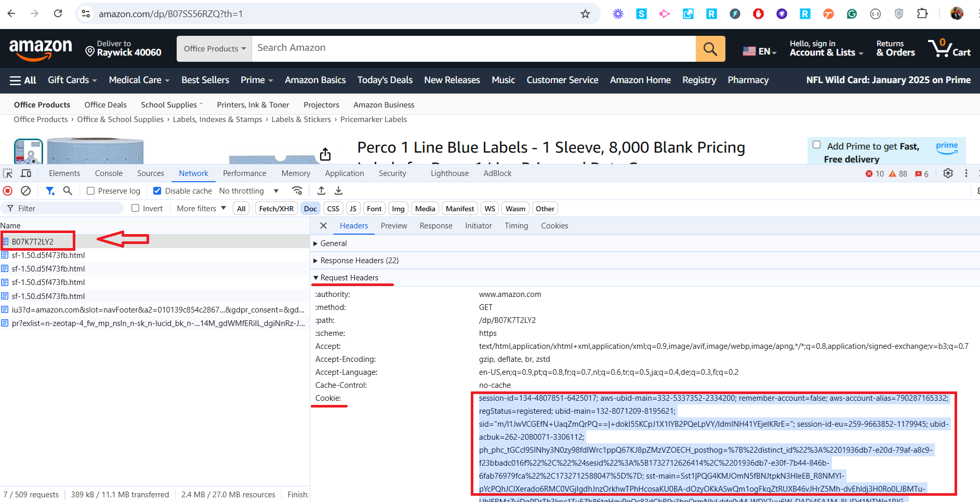Open Returns & Orders
Image resolution: width=980 pixels, height=502 pixels.
[895, 48]
